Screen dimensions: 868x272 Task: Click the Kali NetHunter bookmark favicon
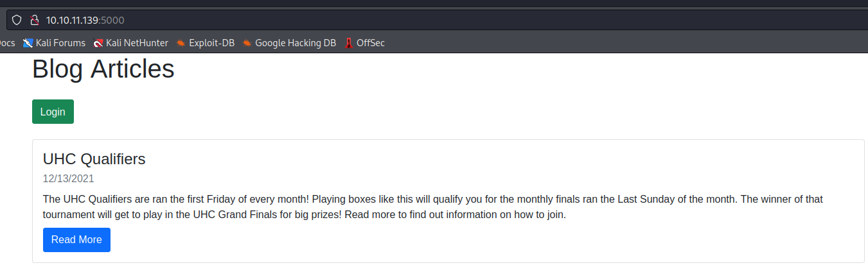[98, 43]
